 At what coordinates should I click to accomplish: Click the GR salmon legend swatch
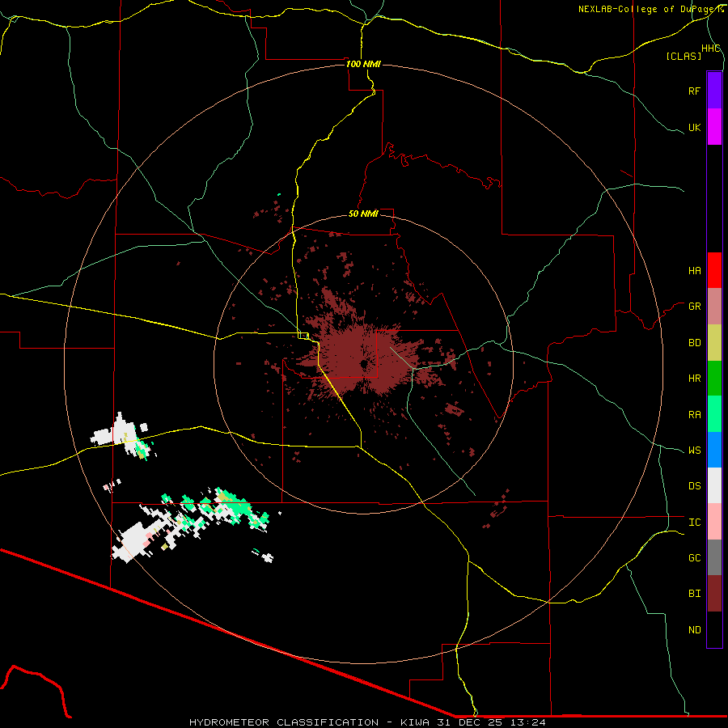coord(714,307)
